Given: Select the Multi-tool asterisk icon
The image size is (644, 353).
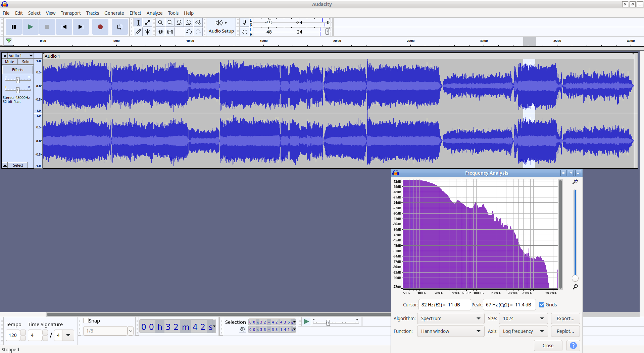Looking at the screenshot, I should click(147, 32).
